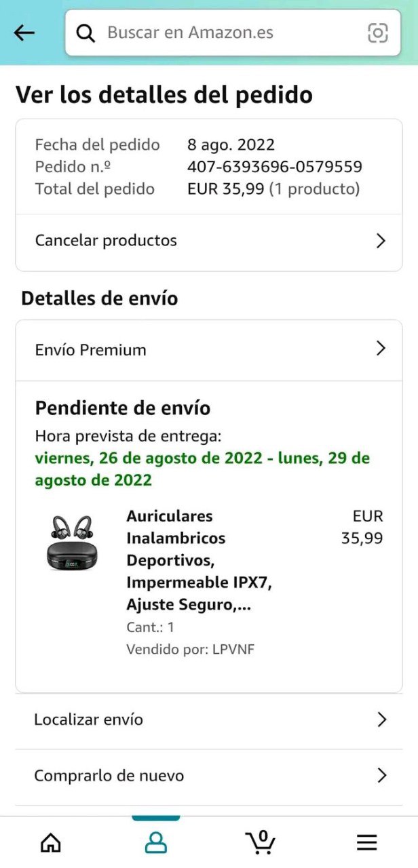The height and width of the screenshot is (868, 418).
Task: Expand the Envío Premium chevron
Action: click(x=381, y=349)
